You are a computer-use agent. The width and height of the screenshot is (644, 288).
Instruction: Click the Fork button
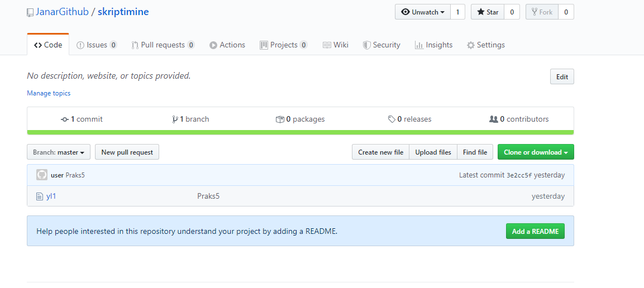point(542,12)
